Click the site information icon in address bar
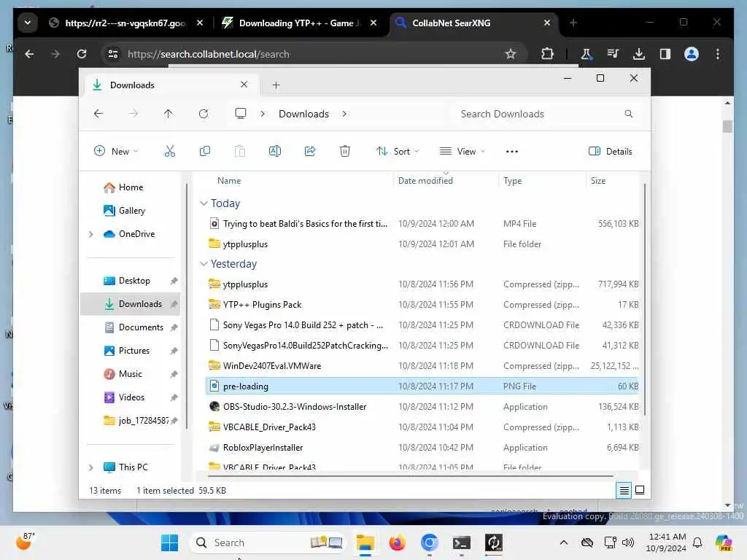The width and height of the screenshot is (747, 560). [x=113, y=54]
